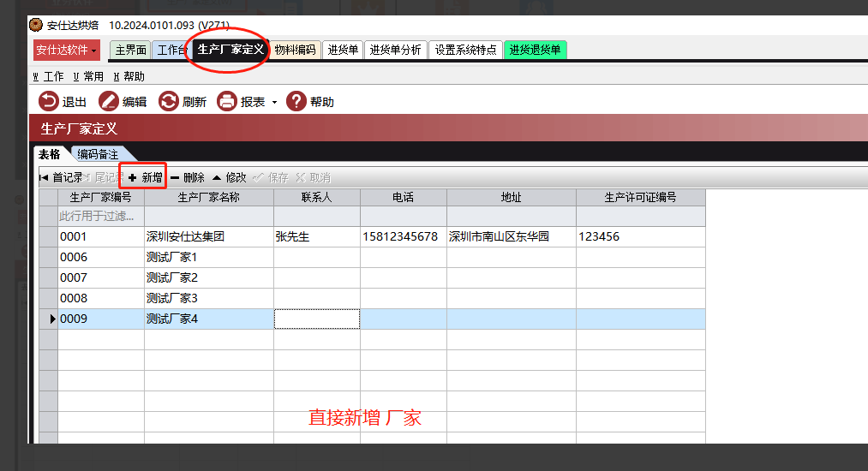Select the license cell 123456

[640, 237]
